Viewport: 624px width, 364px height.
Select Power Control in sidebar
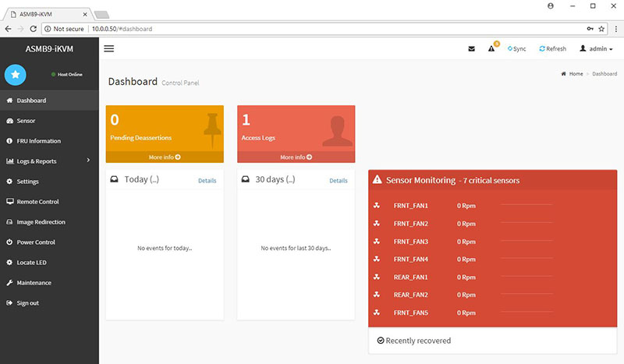point(37,242)
